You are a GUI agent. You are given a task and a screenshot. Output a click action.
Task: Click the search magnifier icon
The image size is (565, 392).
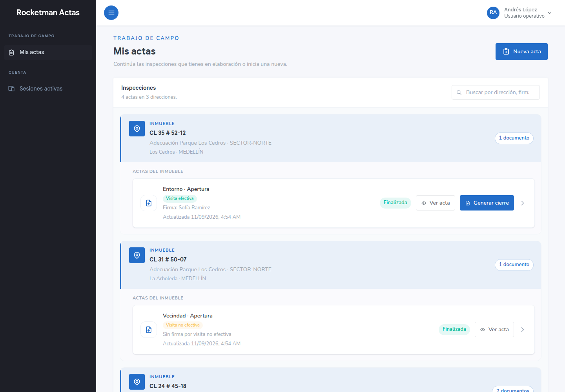pos(459,93)
